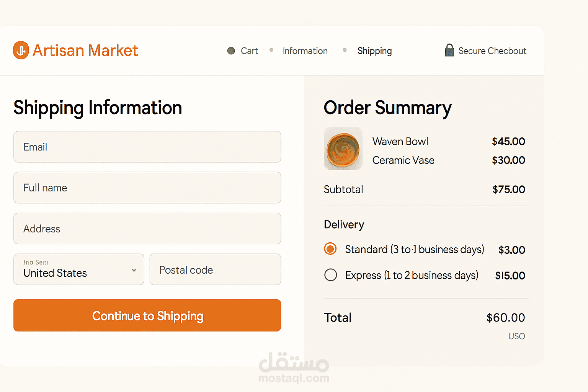588x392 pixels.
Task: Click the dot before the Shipping step
Action: 345,50
